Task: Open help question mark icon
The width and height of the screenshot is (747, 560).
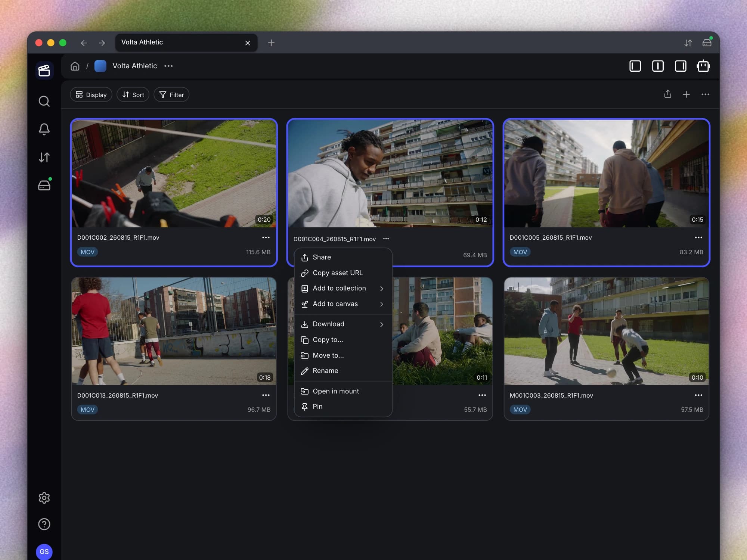Action: [44, 524]
